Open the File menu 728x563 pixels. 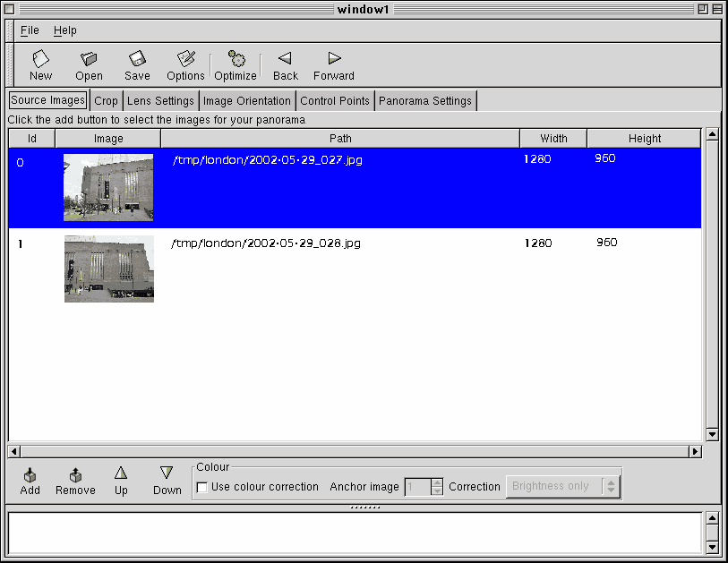[30, 30]
